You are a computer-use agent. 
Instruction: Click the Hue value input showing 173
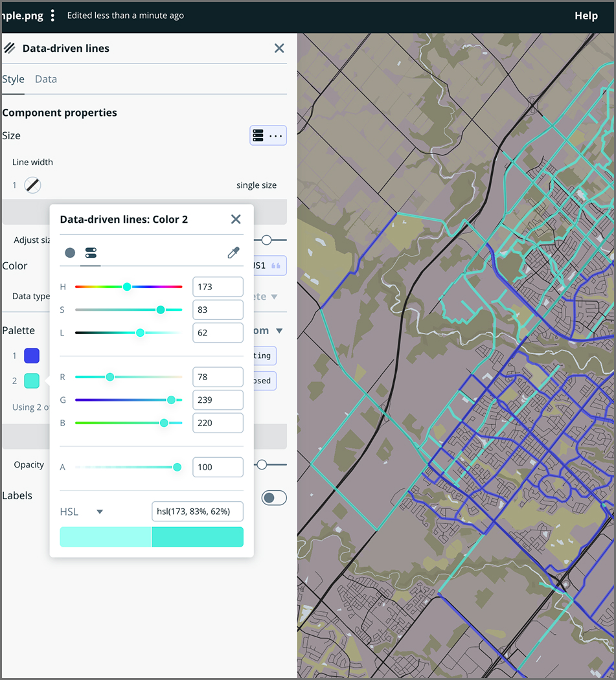coord(218,286)
